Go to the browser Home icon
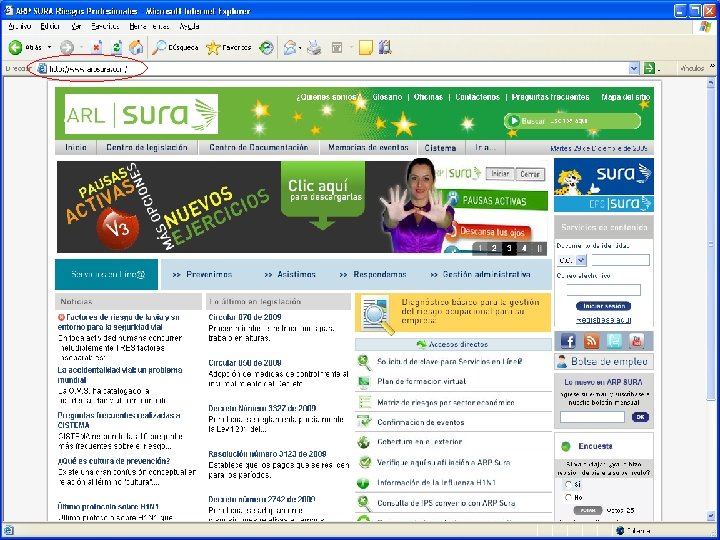This screenshot has width=720, height=540. (x=136, y=47)
